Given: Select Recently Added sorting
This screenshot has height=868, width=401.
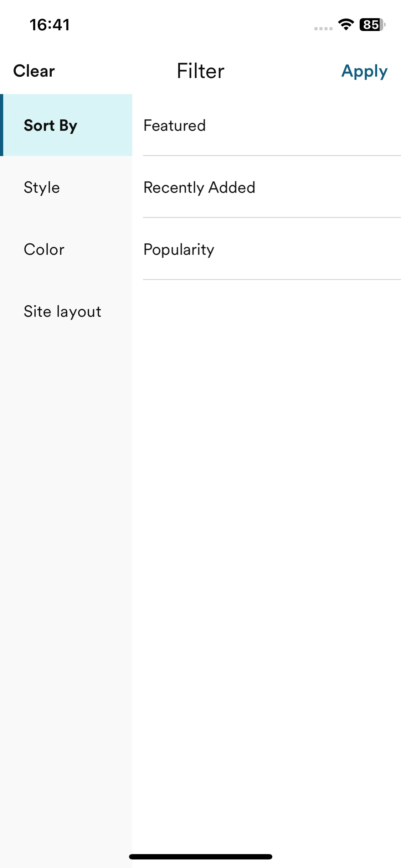Looking at the screenshot, I should point(272,187).
